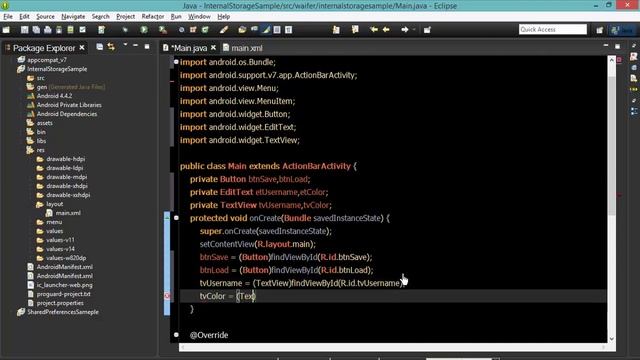Select the appcompat_v7 project
Screen dimensions: 640x360
tap(47, 60)
